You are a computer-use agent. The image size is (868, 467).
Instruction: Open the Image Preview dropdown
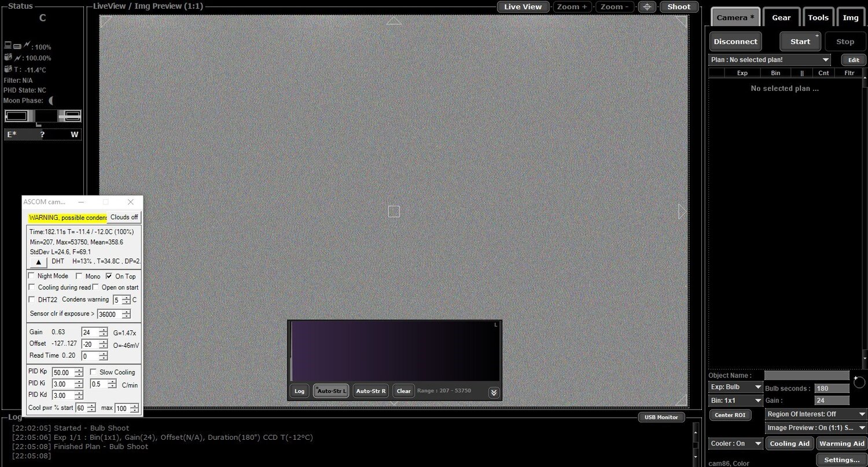click(x=816, y=428)
